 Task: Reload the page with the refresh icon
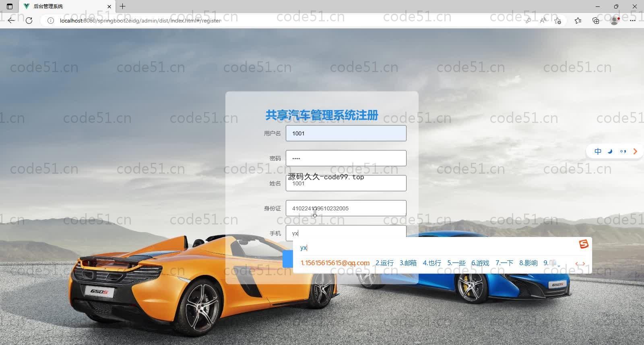coord(29,21)
